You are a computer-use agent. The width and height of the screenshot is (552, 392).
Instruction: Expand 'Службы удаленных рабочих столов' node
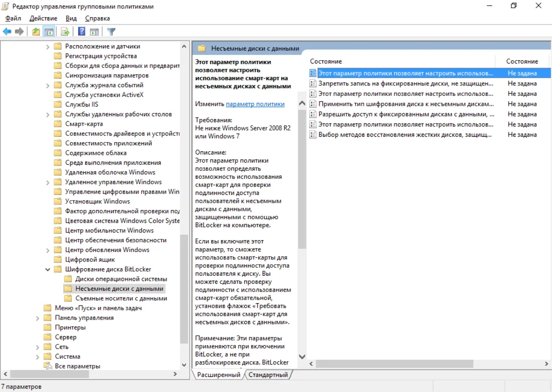click(x=48, y=114)
